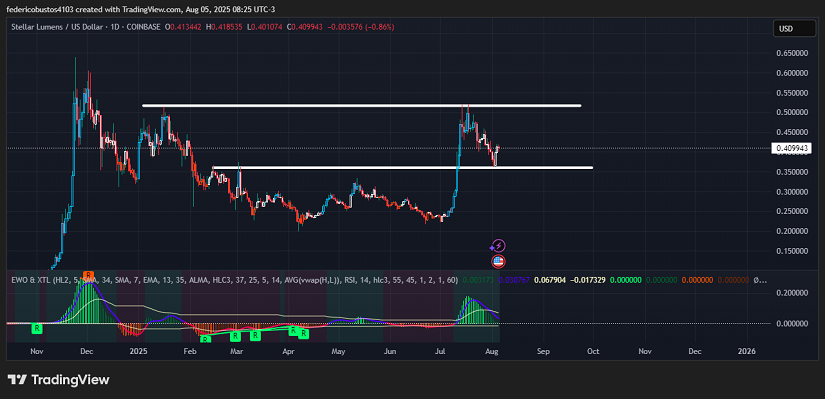
Task: Click the EWO & XTL indicator legend
Action: click(234, 280)
